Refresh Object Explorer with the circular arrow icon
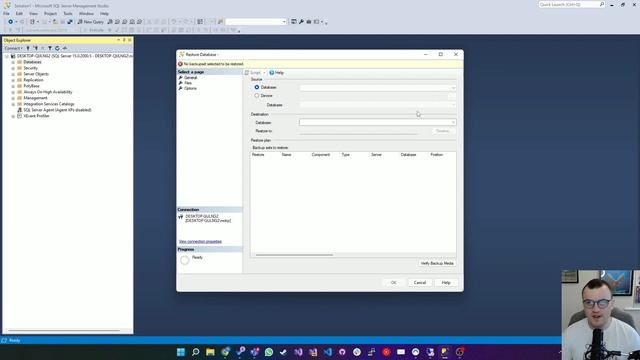The height and width of the screenshot is (360, 640). (x=57, y=48)
